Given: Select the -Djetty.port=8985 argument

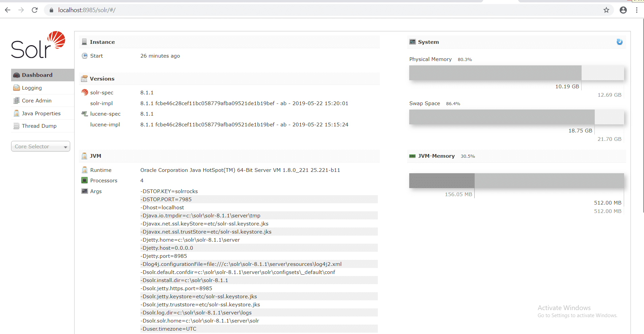Looking at the screenshot, I should click(x=164, y=256).
